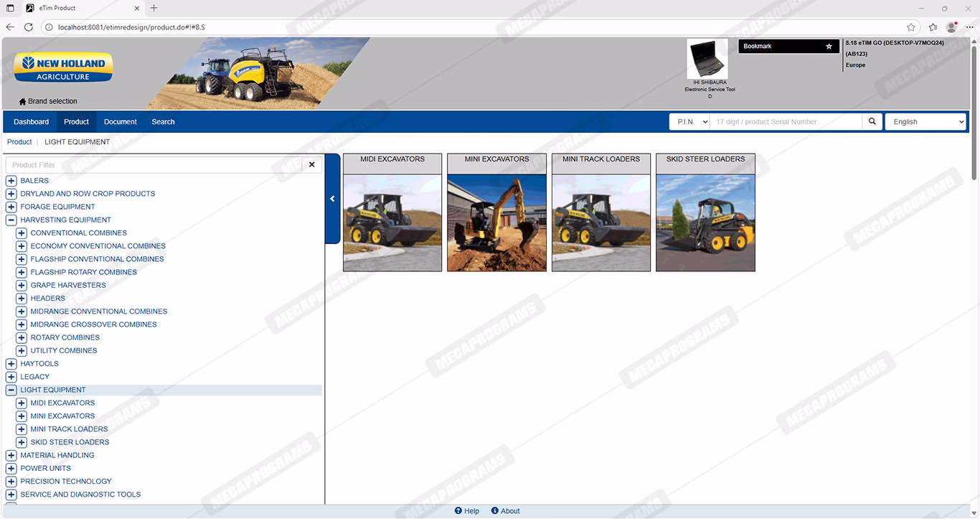
Task: Open the English language dropdown
Action: [925, 122]
